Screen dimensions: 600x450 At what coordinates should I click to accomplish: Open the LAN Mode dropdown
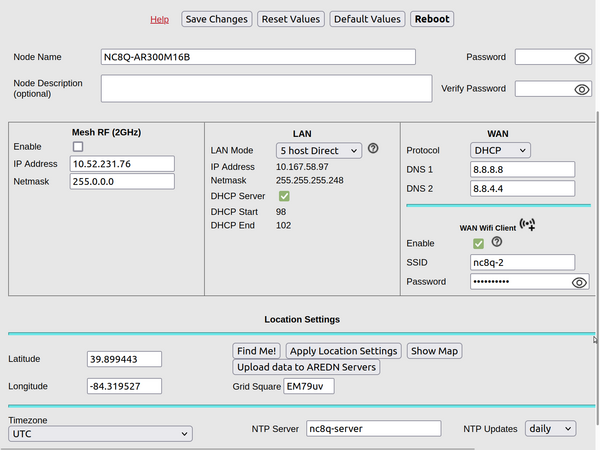[319, 151]
